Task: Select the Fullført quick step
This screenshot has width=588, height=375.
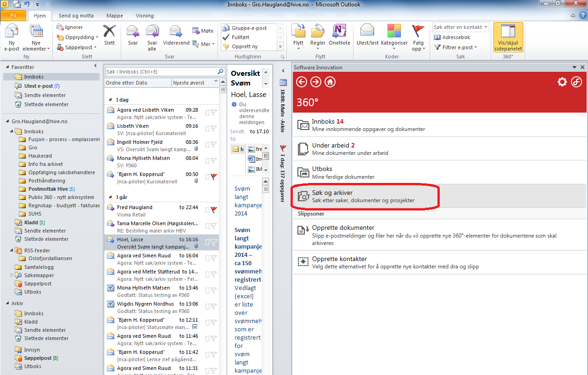Action: tap(249, 37)
